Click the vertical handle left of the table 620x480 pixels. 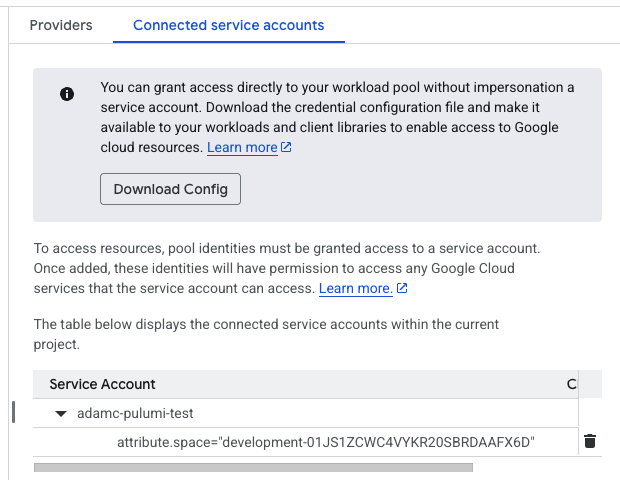(x=13, y=412)
